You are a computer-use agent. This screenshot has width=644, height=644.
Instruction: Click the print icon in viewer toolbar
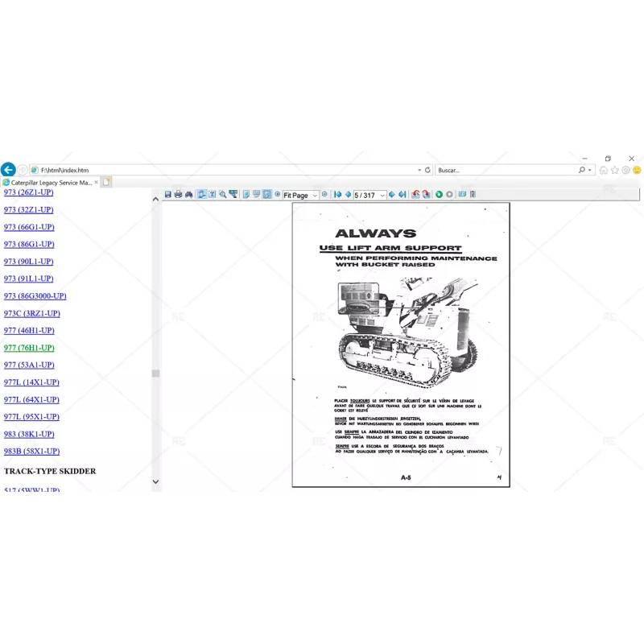pos(179,195)
